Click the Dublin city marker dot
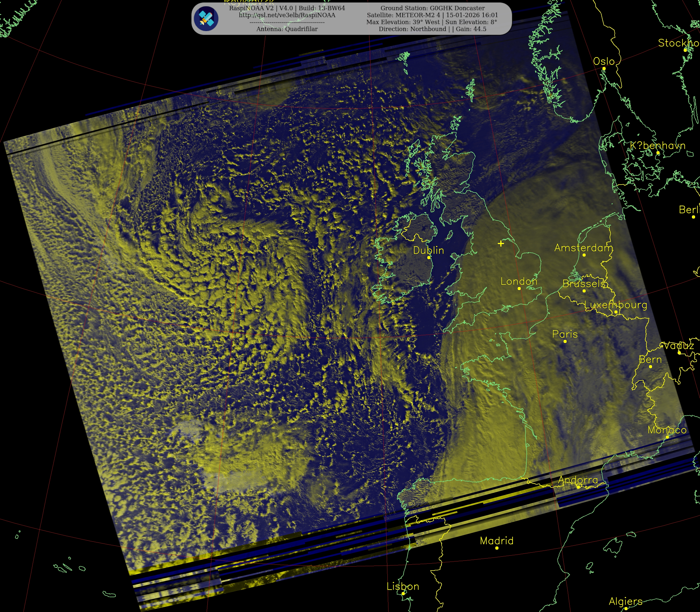700x612 pixels. (429, 258)
